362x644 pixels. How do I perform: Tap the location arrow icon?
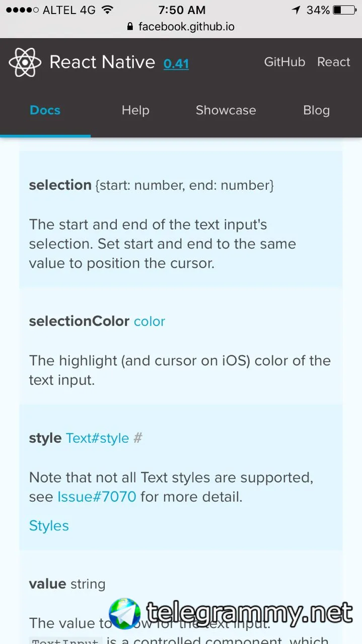(x=296, y=10)
